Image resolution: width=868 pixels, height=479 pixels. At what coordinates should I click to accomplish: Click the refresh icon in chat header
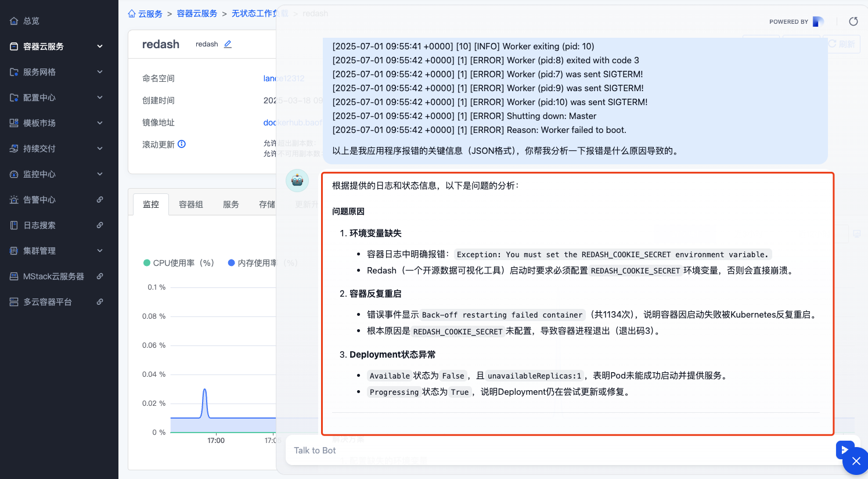coord(853,21)
